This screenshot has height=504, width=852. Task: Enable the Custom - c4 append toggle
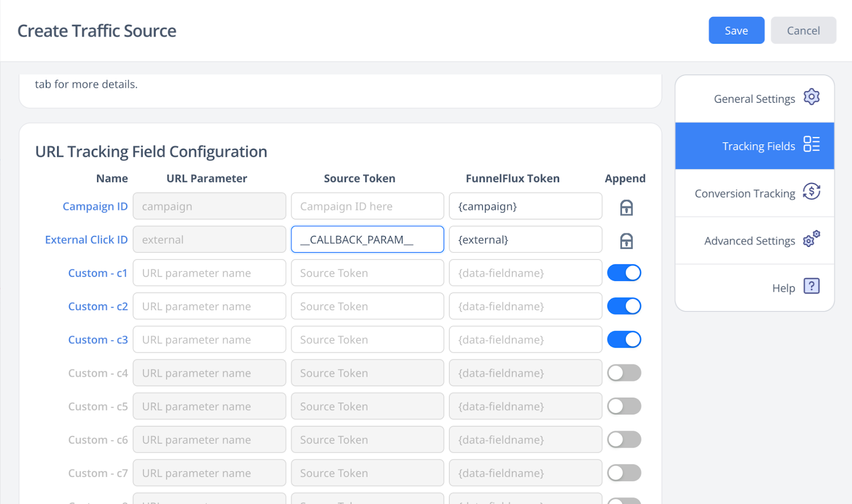click(624, 373)
